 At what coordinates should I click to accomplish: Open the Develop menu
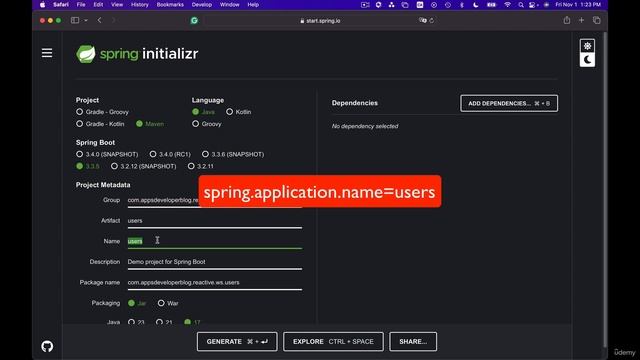202,4
